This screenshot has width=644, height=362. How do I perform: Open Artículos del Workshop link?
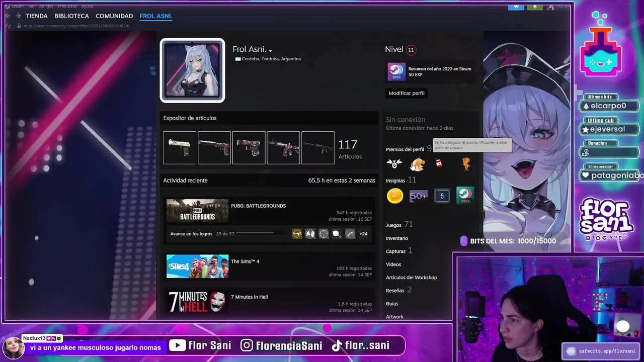pos(412,278)
